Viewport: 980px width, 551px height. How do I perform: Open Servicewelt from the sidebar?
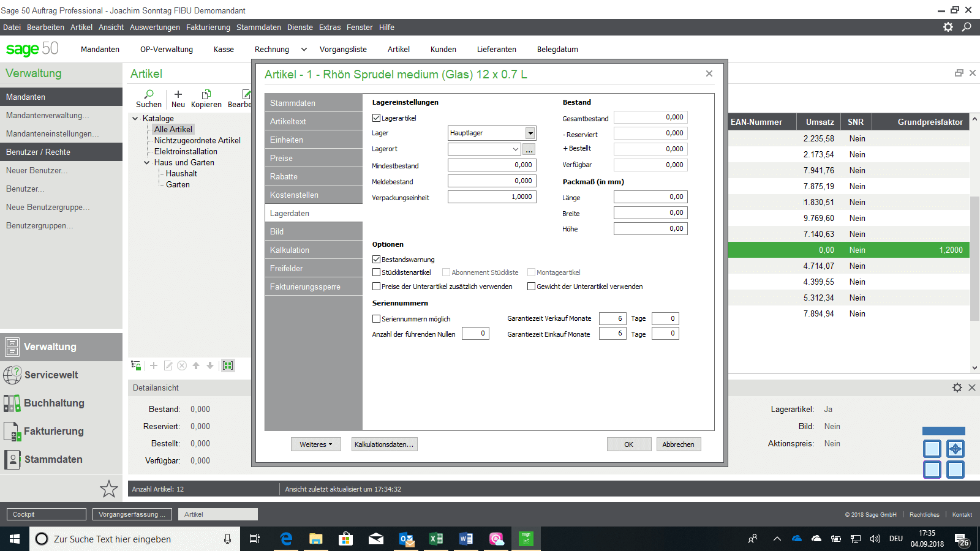click(x=51, y=375)
